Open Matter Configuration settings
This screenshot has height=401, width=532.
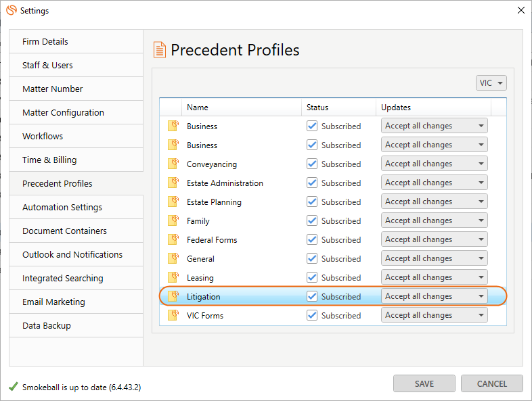[76, 112]
